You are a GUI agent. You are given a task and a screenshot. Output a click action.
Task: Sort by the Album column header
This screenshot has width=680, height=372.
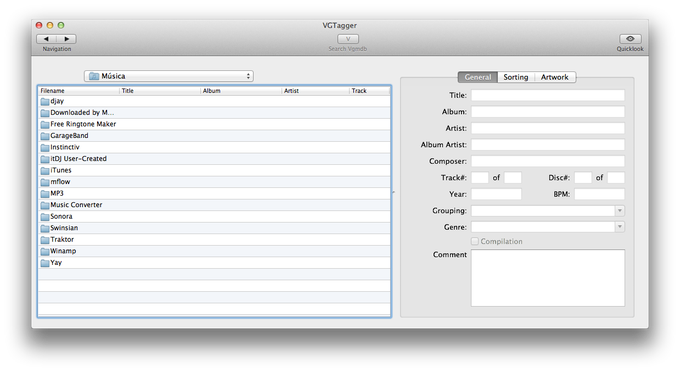[241, 91]
